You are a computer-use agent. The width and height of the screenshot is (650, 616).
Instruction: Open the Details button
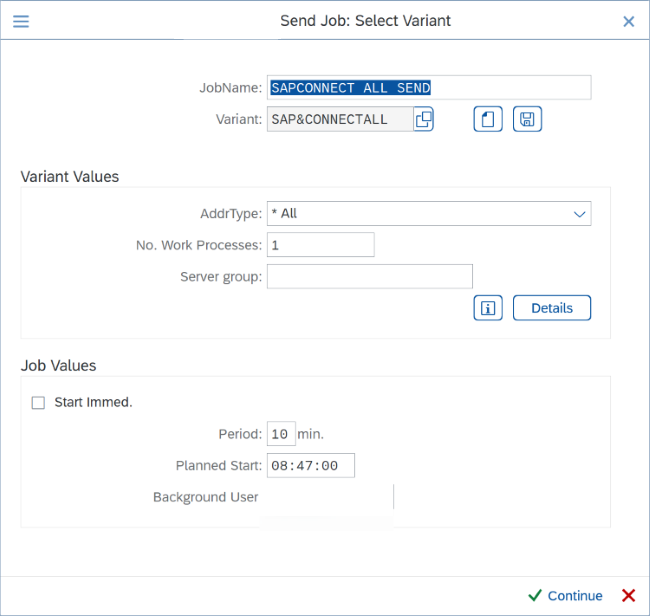tap(552, 308)
